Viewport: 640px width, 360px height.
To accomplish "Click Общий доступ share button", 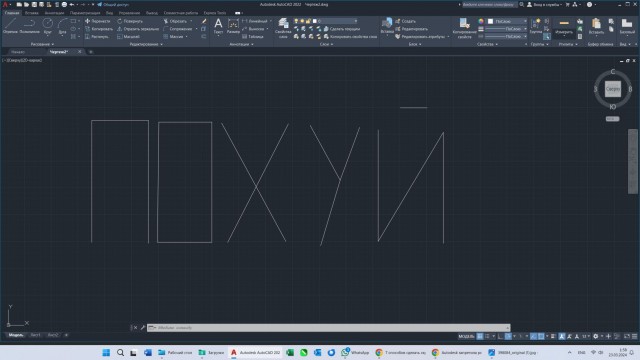I will pyautogui.click(x=113, y=4).
